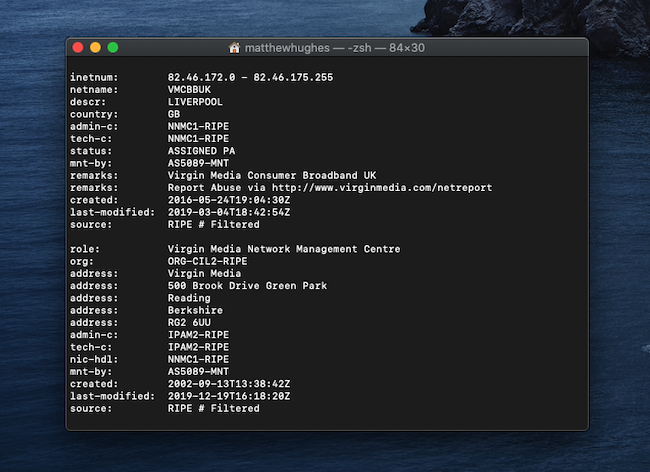Click the descr value LIVERPOOL

(196, 101)
